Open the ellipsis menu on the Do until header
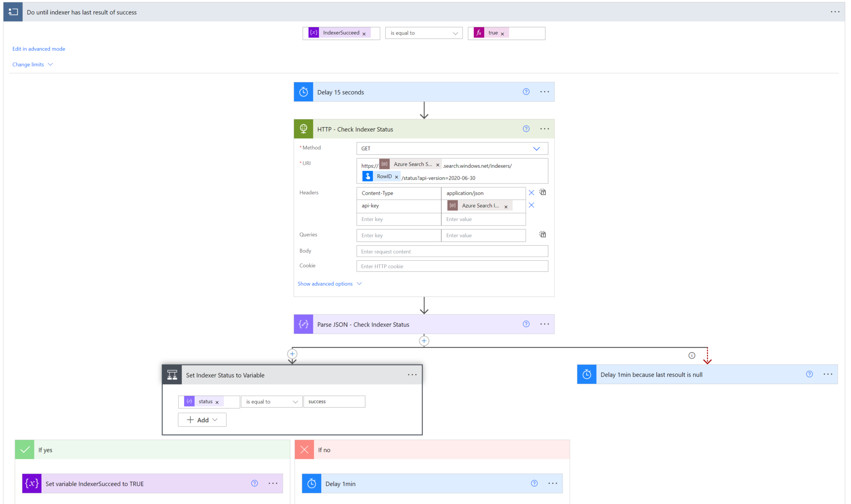Screen dimensions: 851x504 [x=835, y=12]
